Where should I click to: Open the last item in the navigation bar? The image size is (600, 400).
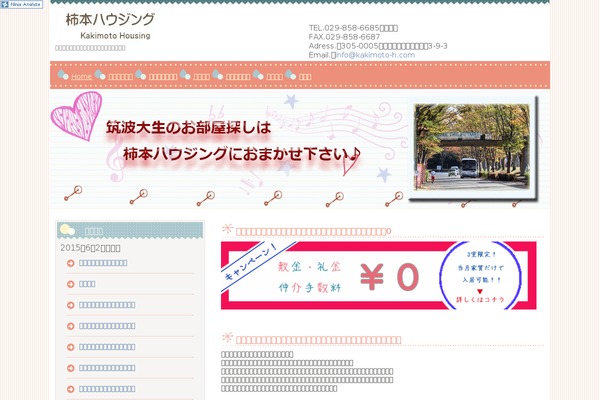305,77
